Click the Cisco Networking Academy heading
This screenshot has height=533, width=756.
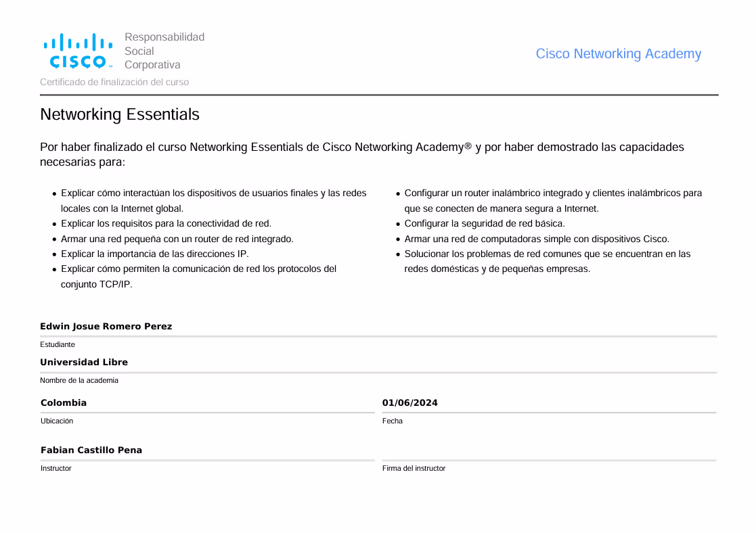click(618, 54)
